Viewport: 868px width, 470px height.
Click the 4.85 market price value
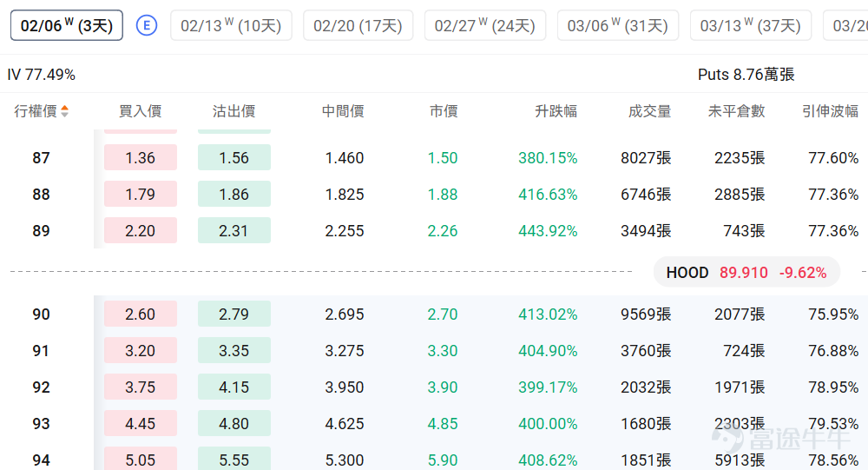pos(443,423)
